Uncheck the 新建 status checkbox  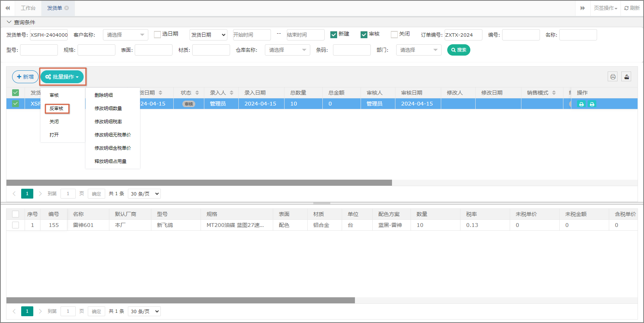coord(334,35)
